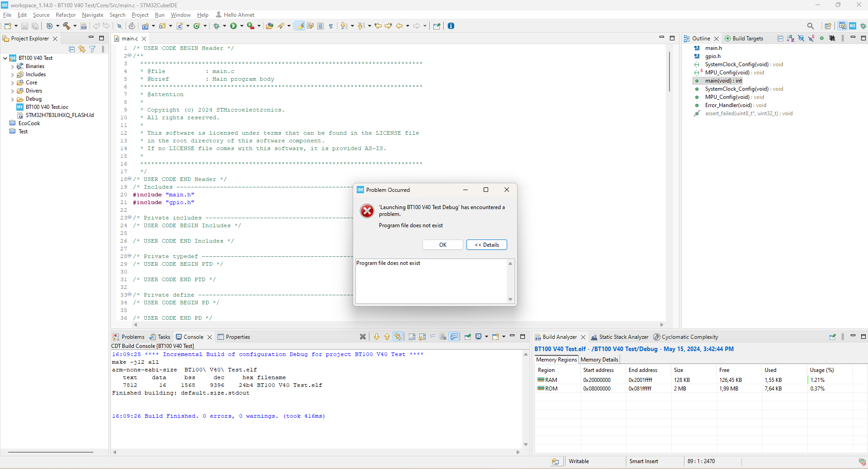
Task: Open the Search dialog magnifier icon
Action: point(811,26)
